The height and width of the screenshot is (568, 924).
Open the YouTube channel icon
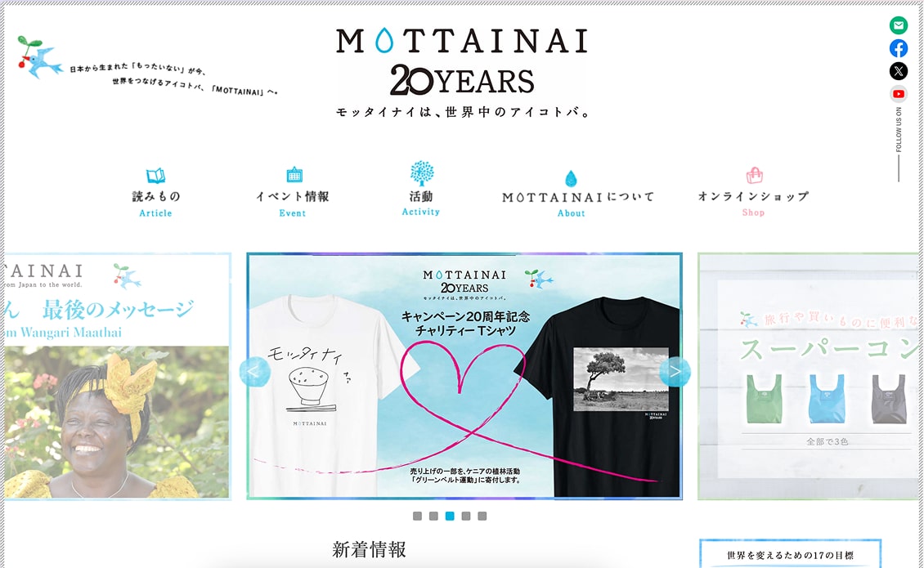click(898, 94)
